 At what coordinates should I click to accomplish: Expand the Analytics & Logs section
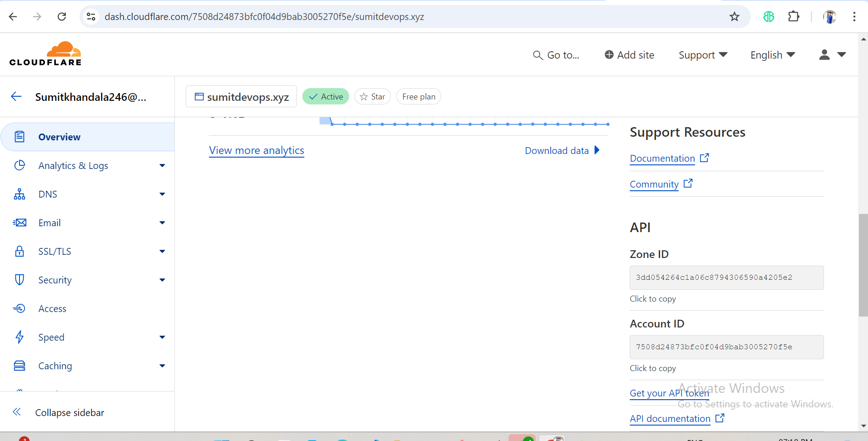click(162, 166)
